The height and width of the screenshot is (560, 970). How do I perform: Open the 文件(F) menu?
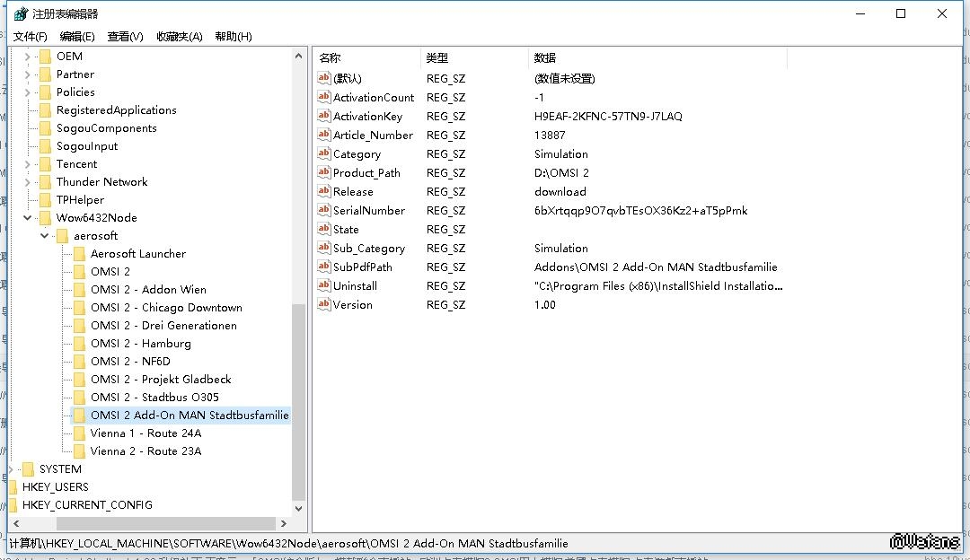31,37
